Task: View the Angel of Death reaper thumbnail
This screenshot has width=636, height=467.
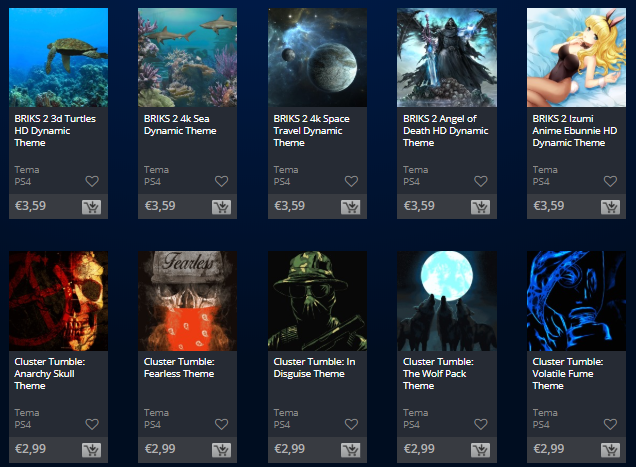Action: tap(447, 58)
